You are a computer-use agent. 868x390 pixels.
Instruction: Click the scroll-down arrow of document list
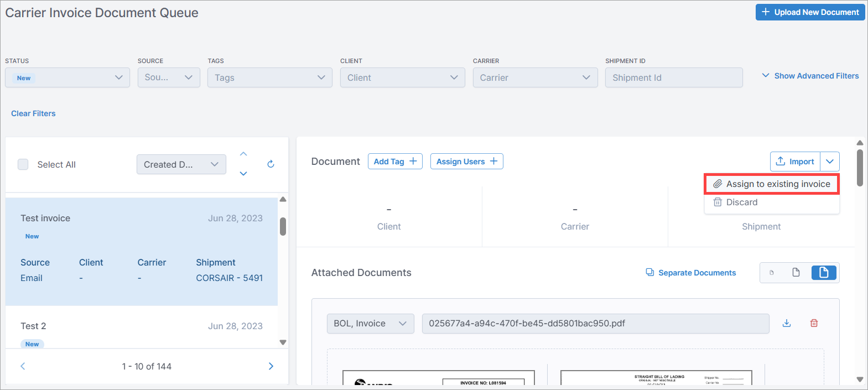click(283, 342)
